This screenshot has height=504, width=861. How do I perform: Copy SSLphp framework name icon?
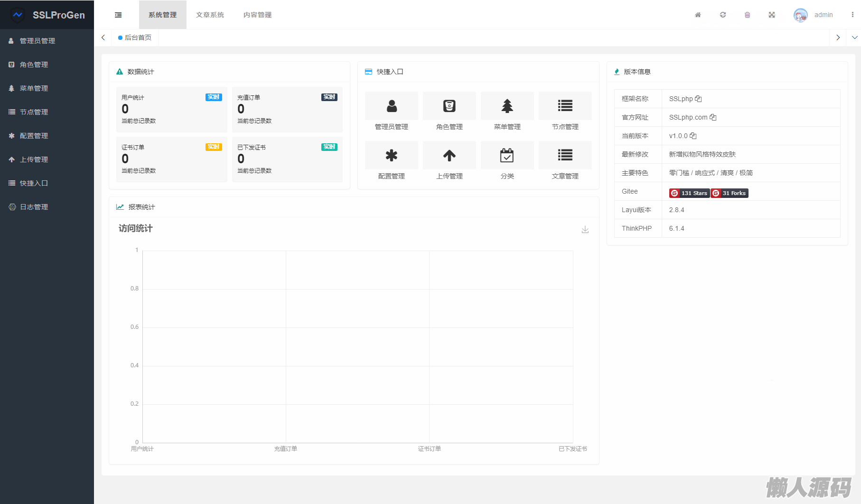click(x=698, y=99)
